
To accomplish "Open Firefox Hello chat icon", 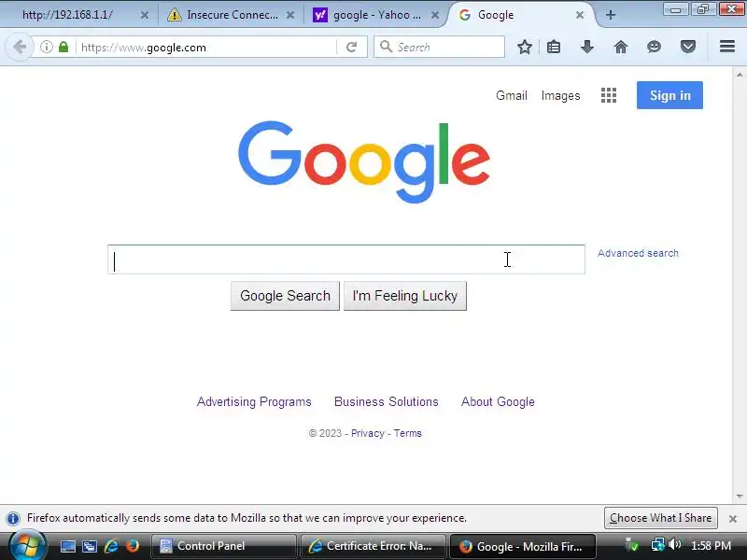I will click(x=655, y=47).
